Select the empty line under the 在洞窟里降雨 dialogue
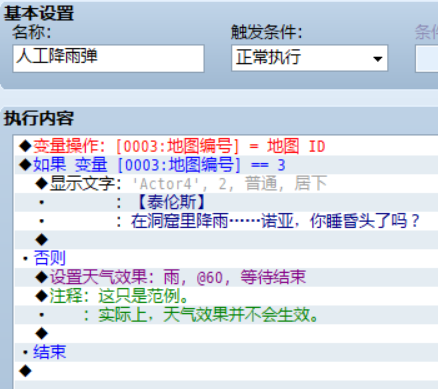Viewport: 438px width, 389px height. click(x=227, y=239)
